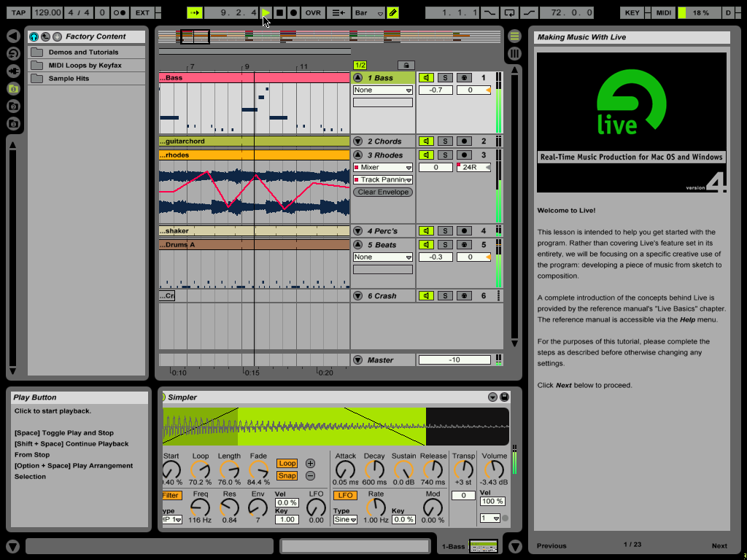Select File Browser 2 icon
Viewport: 747px width, 560px height.
(x=13, y=106)
